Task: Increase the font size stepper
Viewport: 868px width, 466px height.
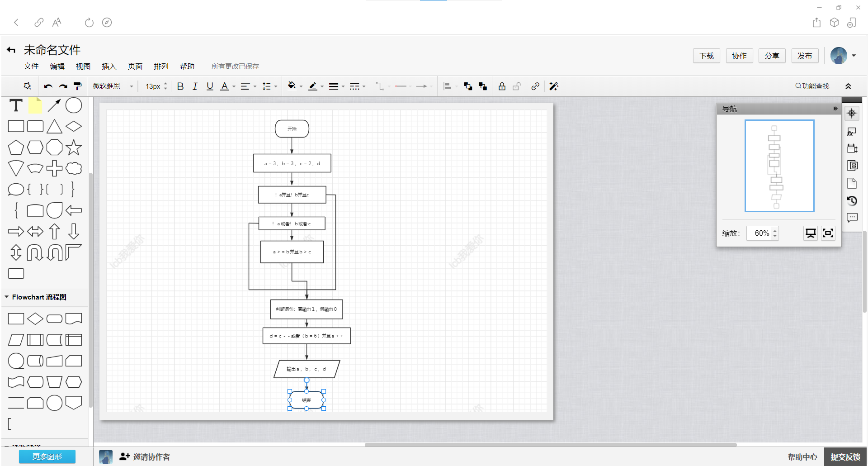Action: click(x=165, y=83)
